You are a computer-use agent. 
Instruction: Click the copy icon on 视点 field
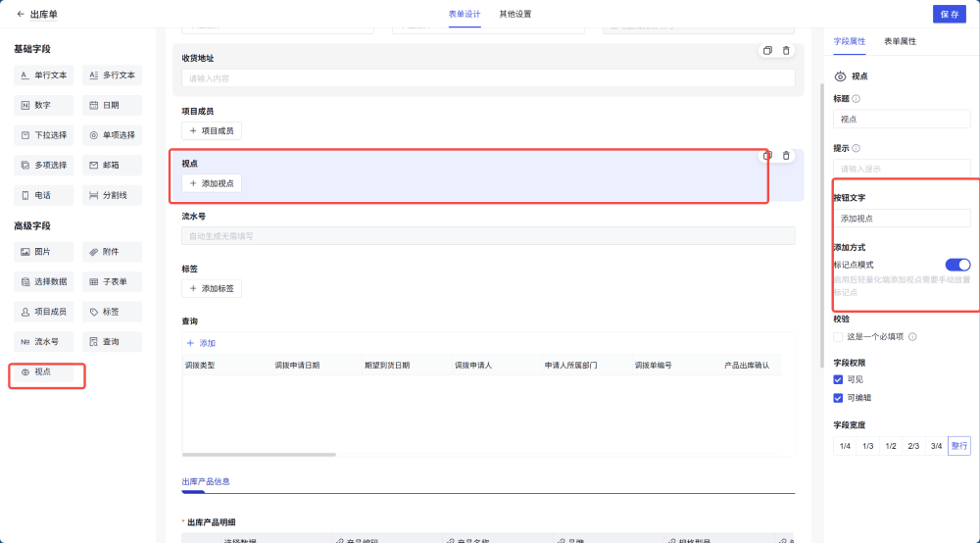(x=767, y=156)
